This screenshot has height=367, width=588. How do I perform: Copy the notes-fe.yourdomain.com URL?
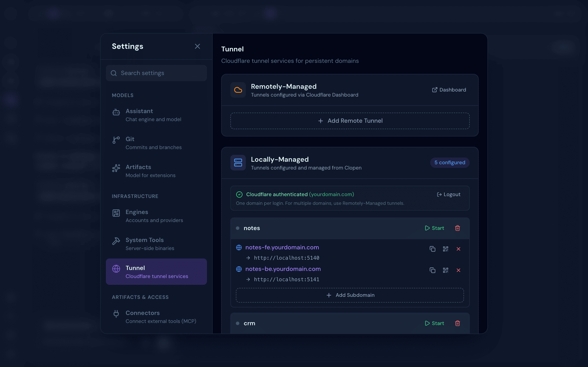(432, 249)
